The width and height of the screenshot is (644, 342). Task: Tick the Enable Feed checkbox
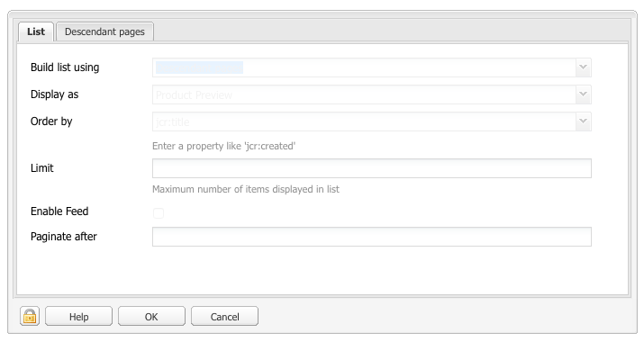click(159, 213)
